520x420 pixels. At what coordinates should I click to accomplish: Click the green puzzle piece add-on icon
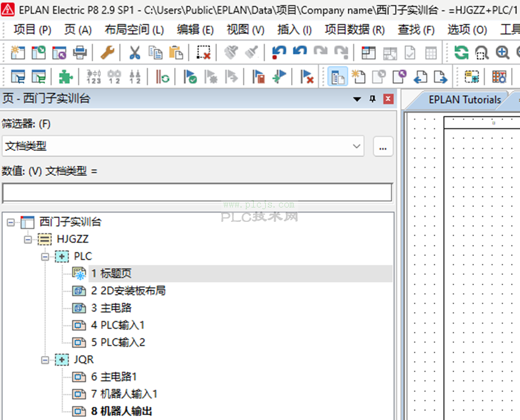click(65, 77)
